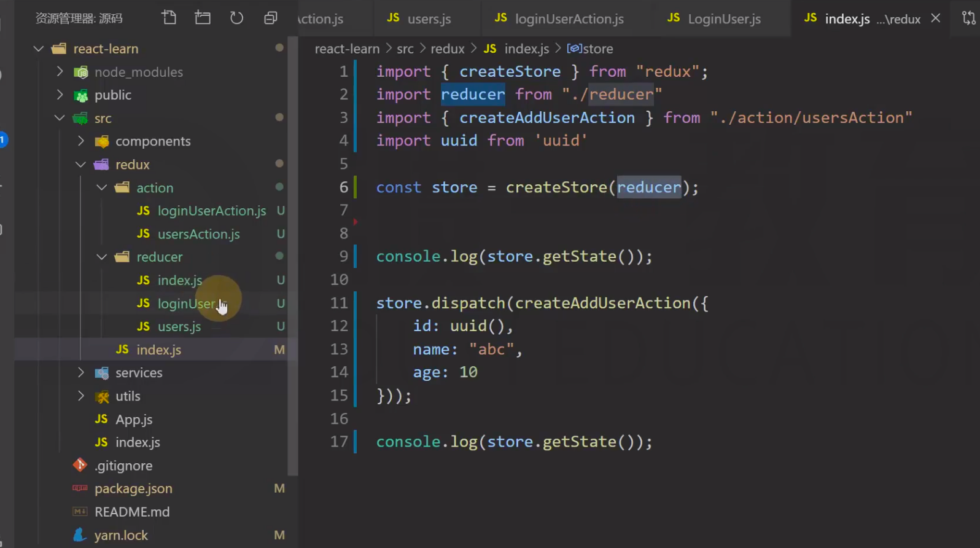The image size is (980, 548).
Task: Expand the node_modules folder
Action: (x=60, y=72)
